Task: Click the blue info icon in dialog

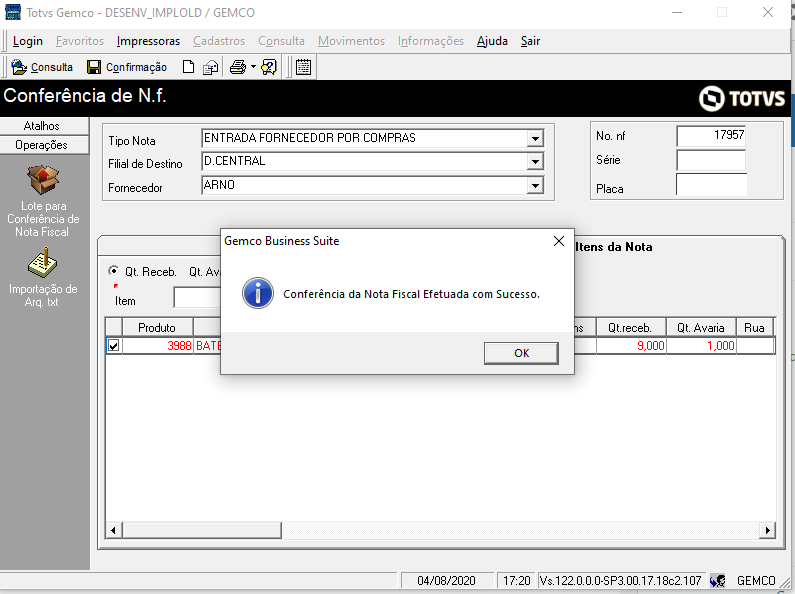Action: tap(258, 293)
